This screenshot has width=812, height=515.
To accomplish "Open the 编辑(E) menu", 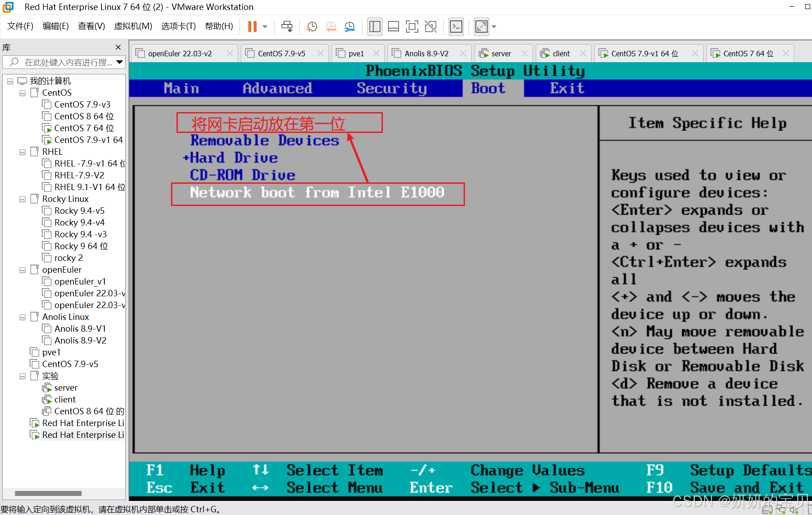I will click(x=55, y=26).
